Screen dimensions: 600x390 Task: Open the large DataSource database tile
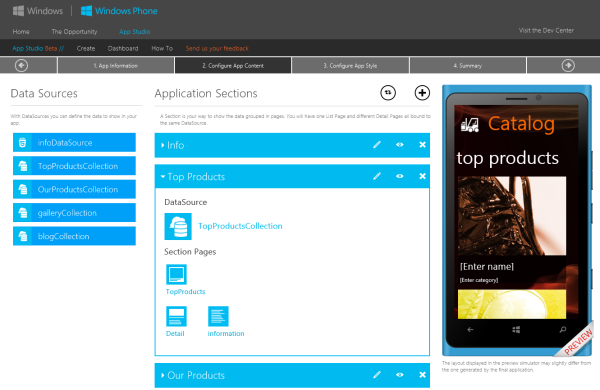pyautogui.click(x=178, y=227)
